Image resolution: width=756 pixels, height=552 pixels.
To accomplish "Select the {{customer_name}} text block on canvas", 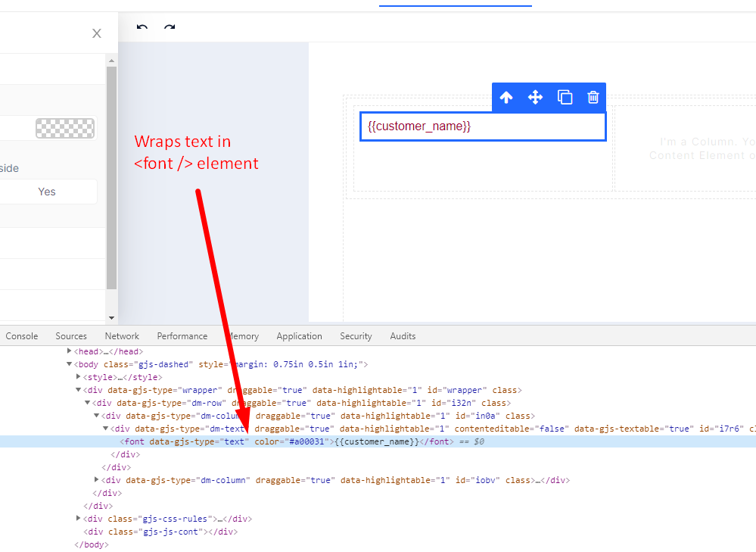I will coord(483,126).
